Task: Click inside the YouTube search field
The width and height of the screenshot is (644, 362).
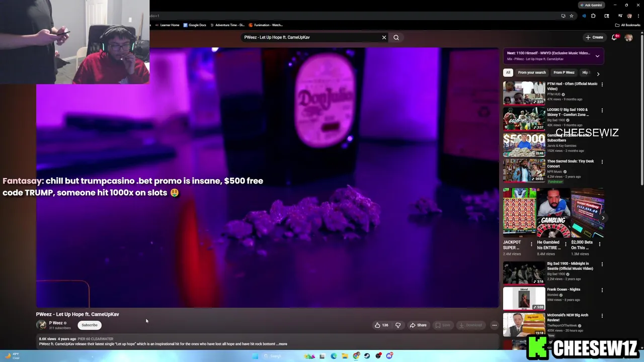Action: tap(311, 37)
